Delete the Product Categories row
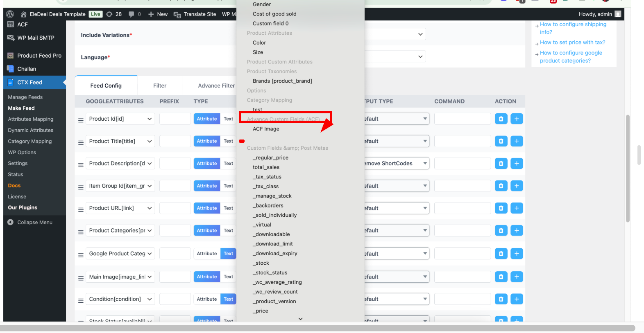The height and width of the screenshot is (333, 644). (501, 230)
